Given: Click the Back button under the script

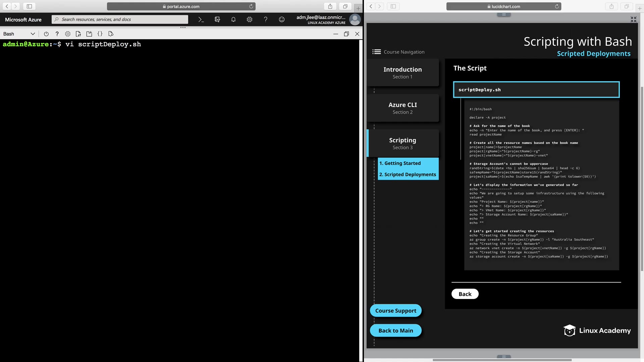Looking at the screenshot, I should [465, 294].
